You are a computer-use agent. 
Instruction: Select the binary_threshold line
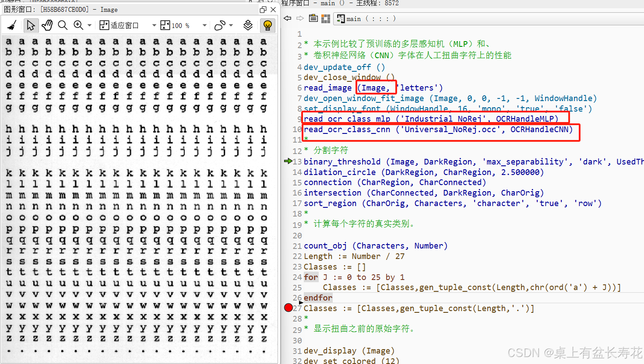click(x=473, y=161)
